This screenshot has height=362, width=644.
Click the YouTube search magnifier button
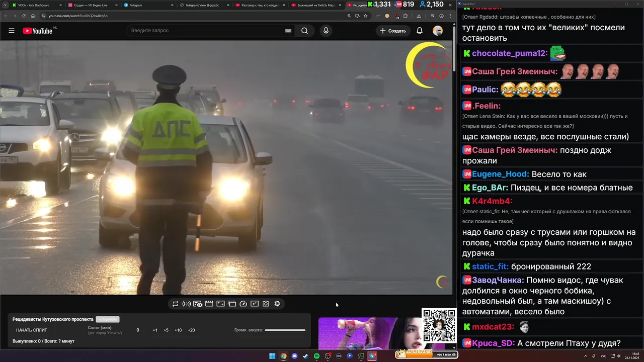point(305,31)
